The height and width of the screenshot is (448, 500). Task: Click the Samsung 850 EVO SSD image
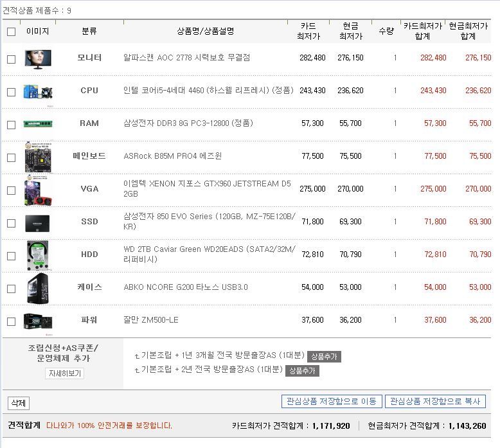tap(37, 222)
